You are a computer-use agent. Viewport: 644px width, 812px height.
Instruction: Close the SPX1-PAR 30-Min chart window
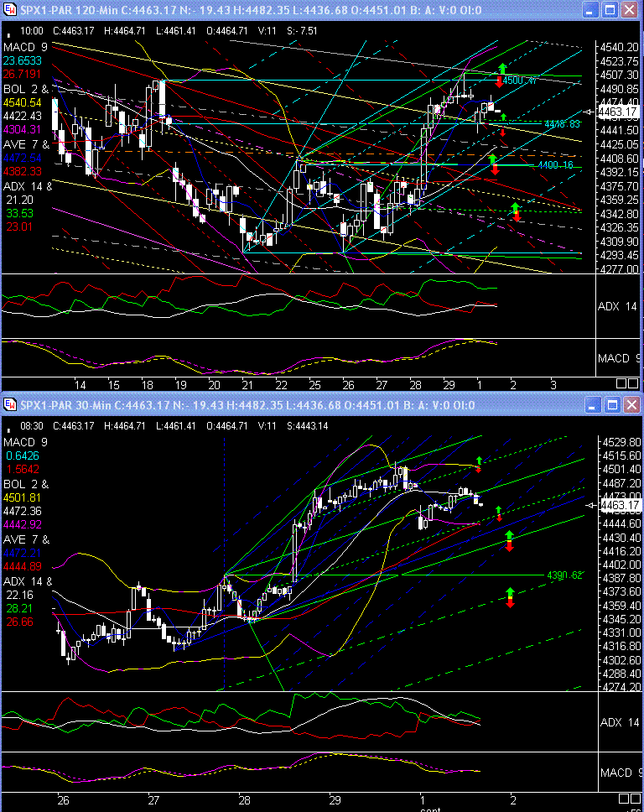pos(631,405)
